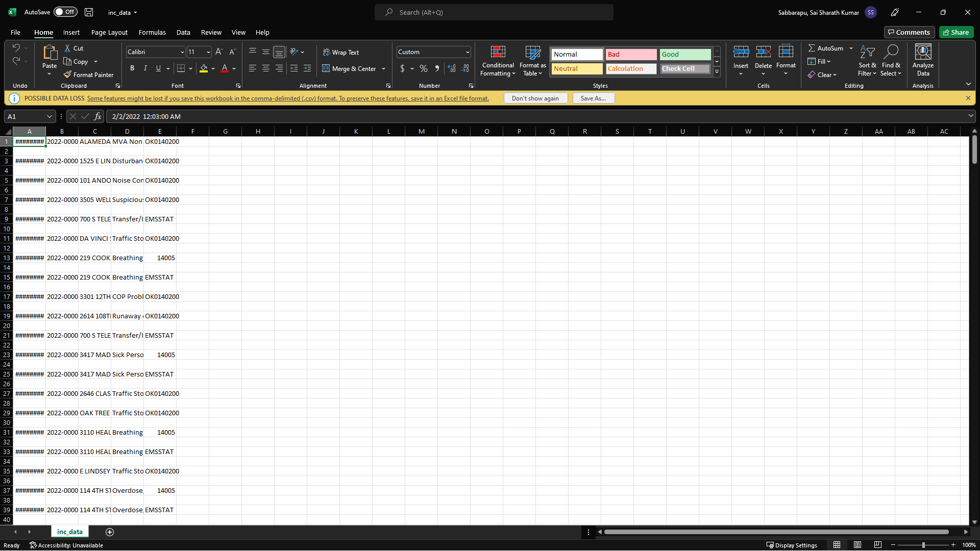
Task: Open the Custom number format dropdown
Action: pos(467,52)
